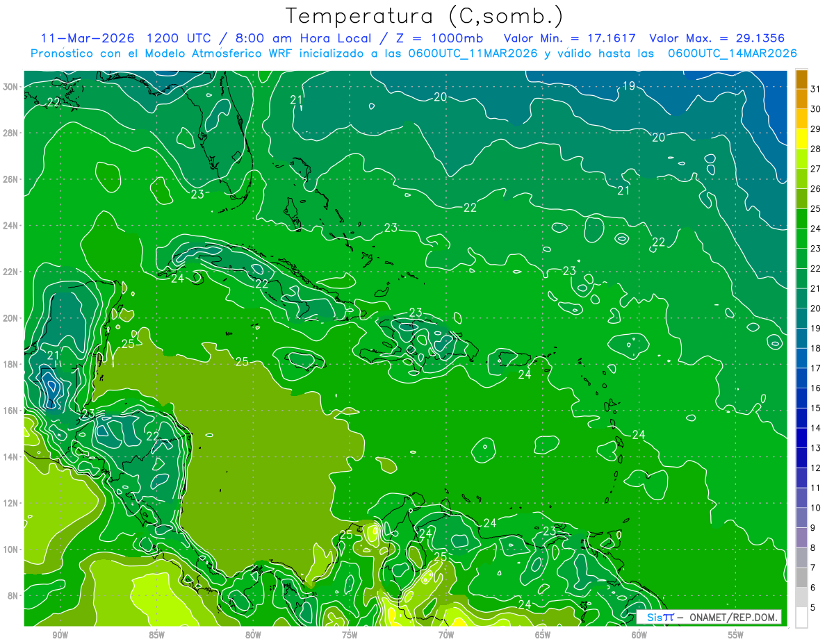Click the '0600UTC_11MAR2026' initialization timestamp
Screen dimensions: 834x644
point(473,53)
